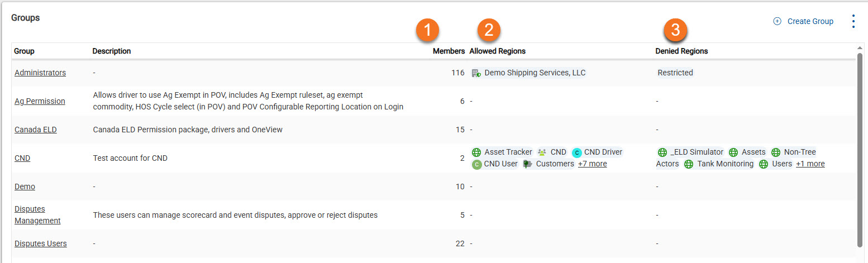Screen dimensions: 868x263
Task: Sort by the Description column header
Action: [x=112, y=51]
